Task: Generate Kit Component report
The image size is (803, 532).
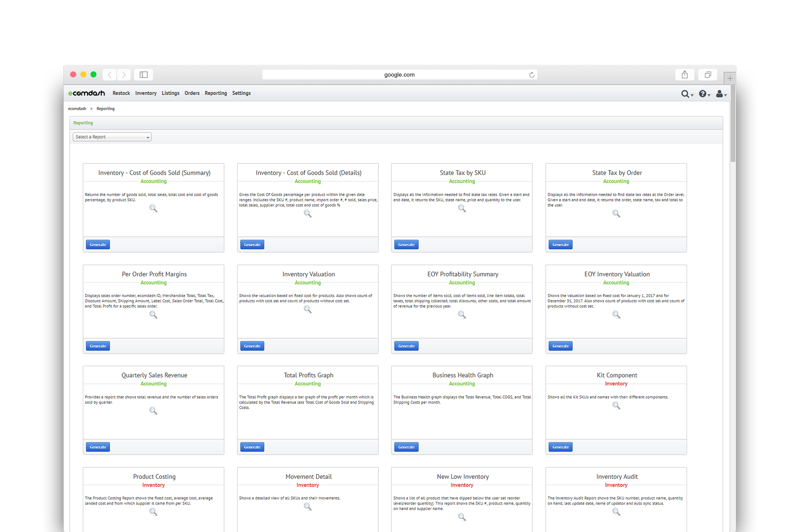Action: 560,447
